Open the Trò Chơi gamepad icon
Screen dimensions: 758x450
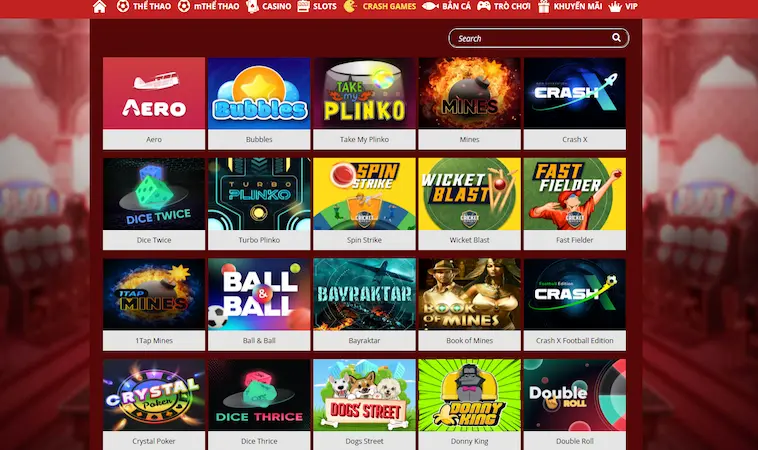point(483,6)
